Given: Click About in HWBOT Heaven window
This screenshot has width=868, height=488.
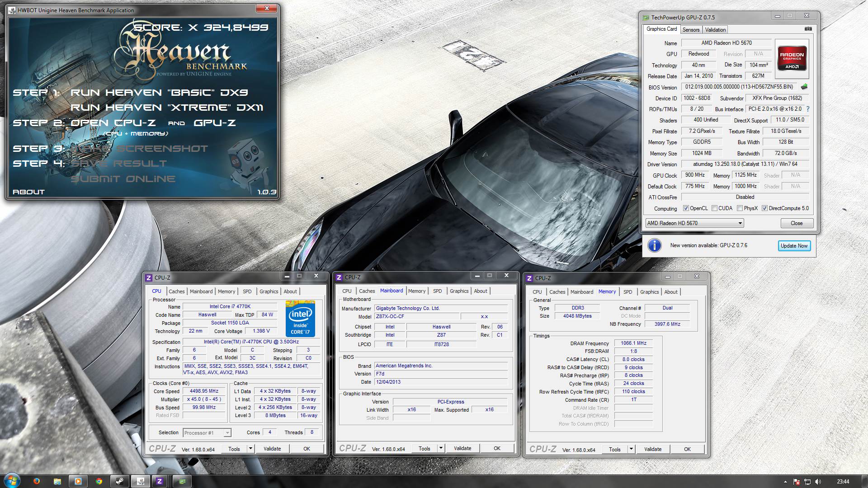Looking at the screenshot, I should (x=28, y=192).
